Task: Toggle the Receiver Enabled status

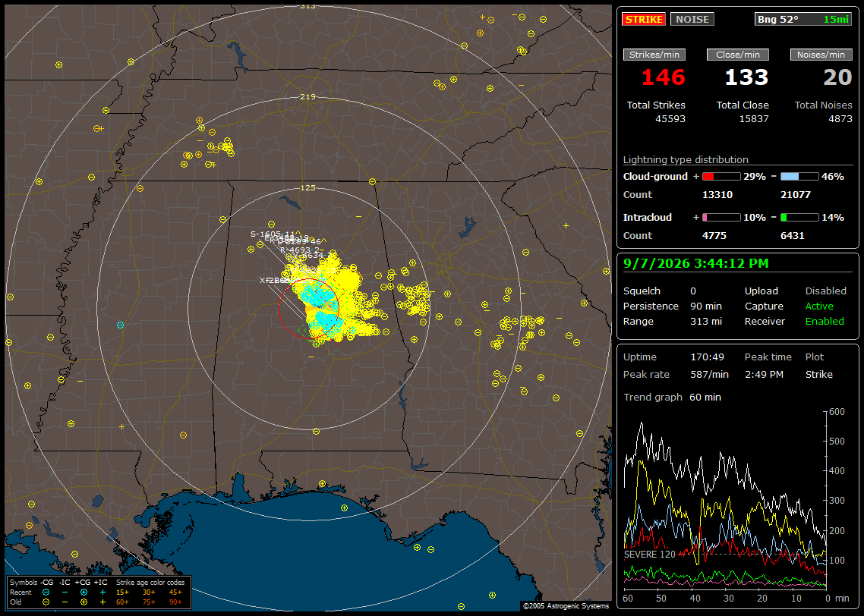Action: tap(825, 321)
